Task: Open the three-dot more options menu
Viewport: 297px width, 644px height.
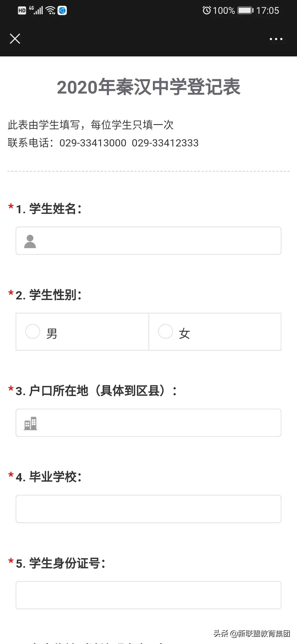Action: coord(276,39)
